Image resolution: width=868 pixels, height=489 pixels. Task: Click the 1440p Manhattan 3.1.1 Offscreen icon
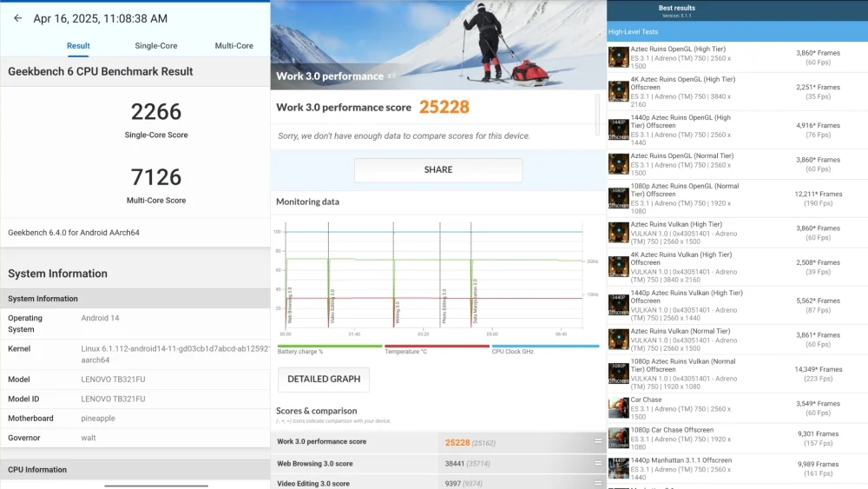point(618,467)
